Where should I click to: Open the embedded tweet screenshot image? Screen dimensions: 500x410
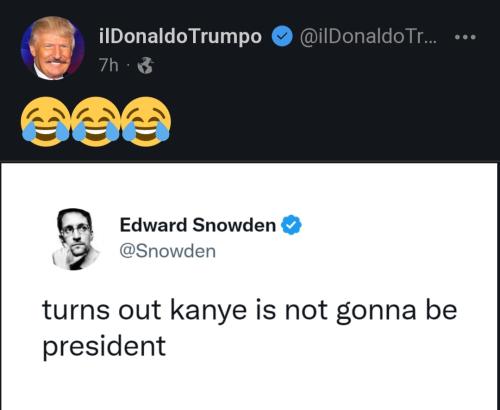pyautogui.click(x=249, y=286)
